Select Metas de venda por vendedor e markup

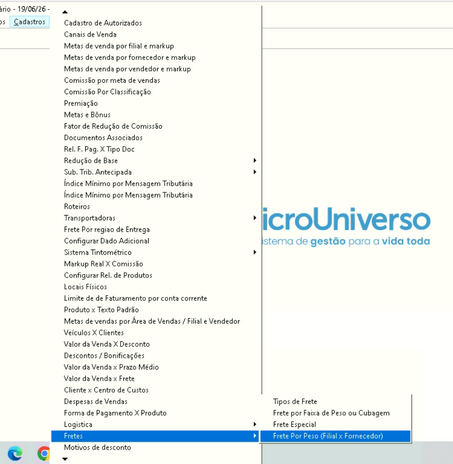(155, 69)
